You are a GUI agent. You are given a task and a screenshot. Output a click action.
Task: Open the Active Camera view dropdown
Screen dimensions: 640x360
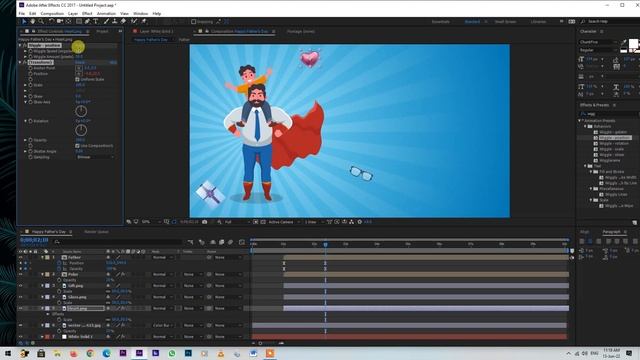(283, 222)
